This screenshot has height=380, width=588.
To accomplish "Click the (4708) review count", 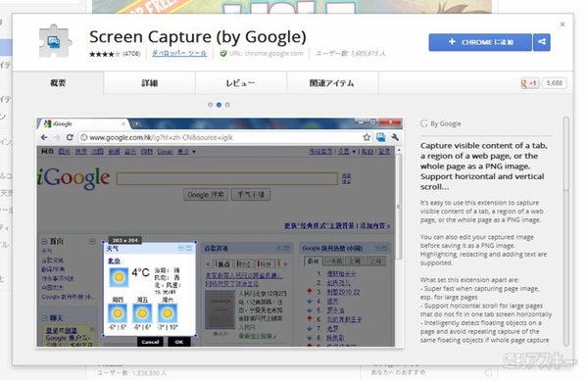I will (131, 54).
